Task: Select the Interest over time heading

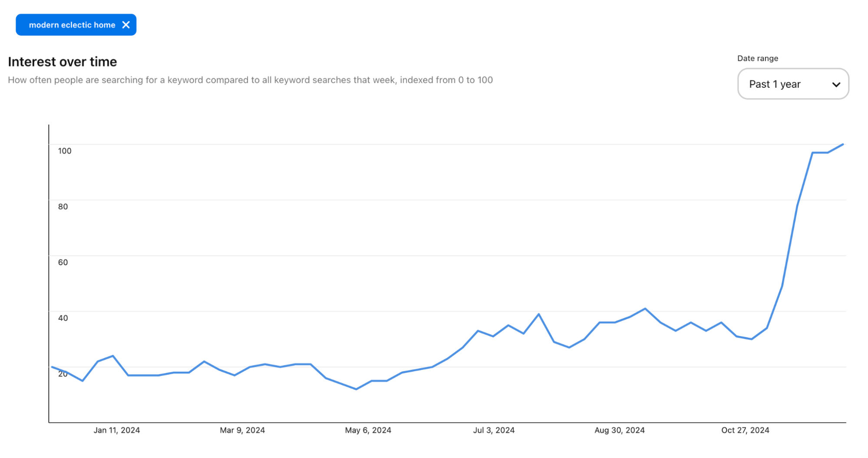Action: coord(63,62)
